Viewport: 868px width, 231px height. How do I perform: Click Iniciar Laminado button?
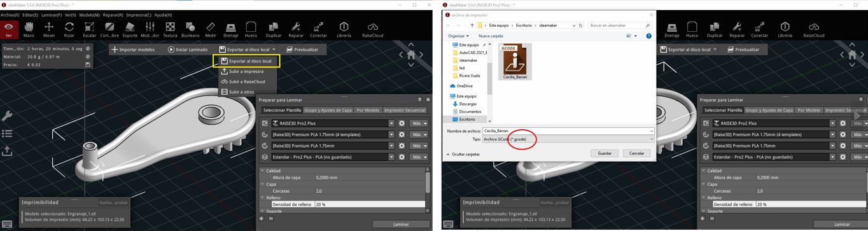point(188,49)
